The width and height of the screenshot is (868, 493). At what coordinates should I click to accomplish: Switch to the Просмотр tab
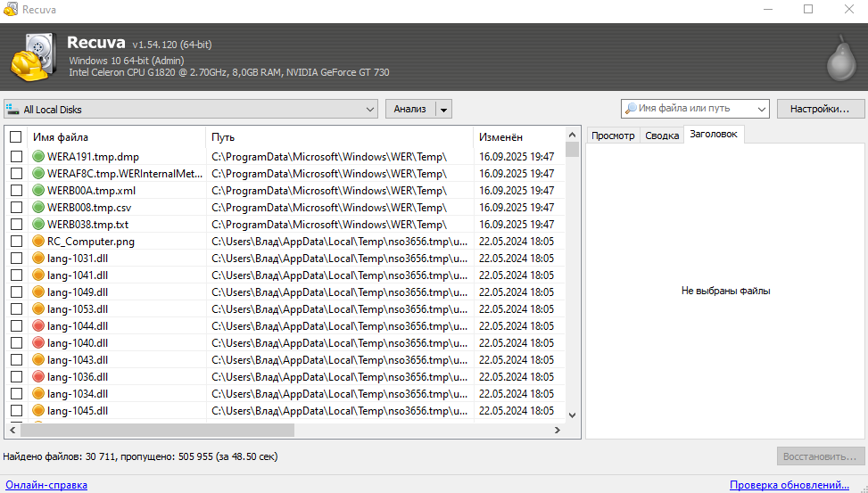[x=613, y=136]
